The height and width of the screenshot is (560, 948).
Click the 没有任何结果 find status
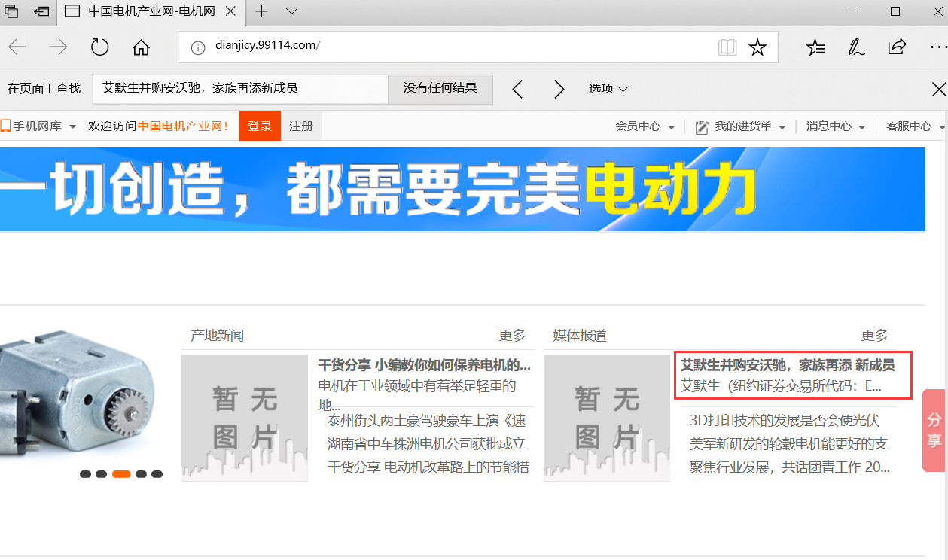[x=440, y=89]
